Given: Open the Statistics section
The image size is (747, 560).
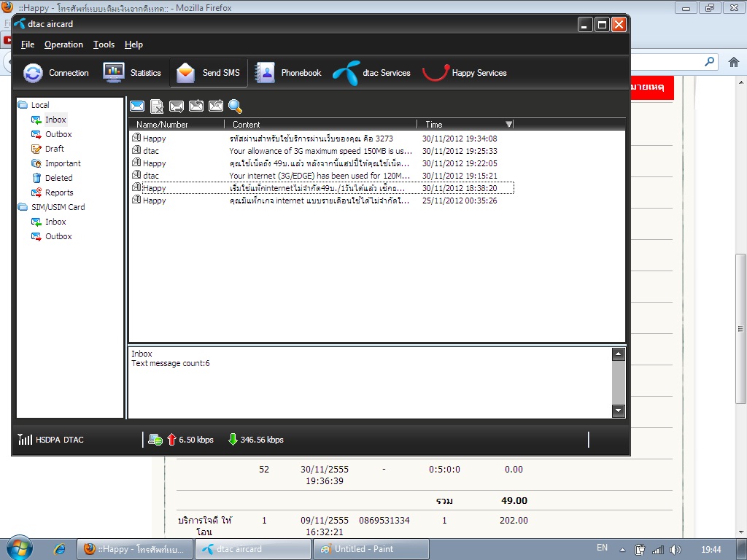Looking at the screenshot, I should 132,73.
